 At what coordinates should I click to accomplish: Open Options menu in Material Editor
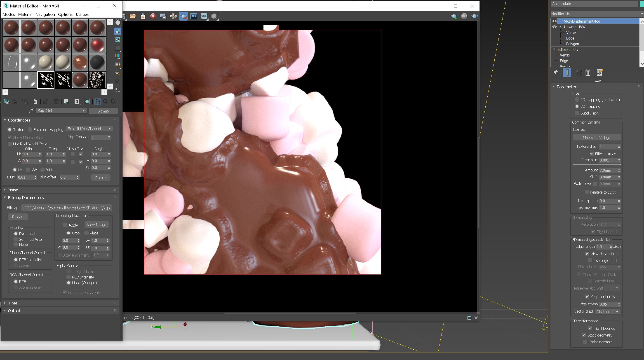click(x=65, y=14)
